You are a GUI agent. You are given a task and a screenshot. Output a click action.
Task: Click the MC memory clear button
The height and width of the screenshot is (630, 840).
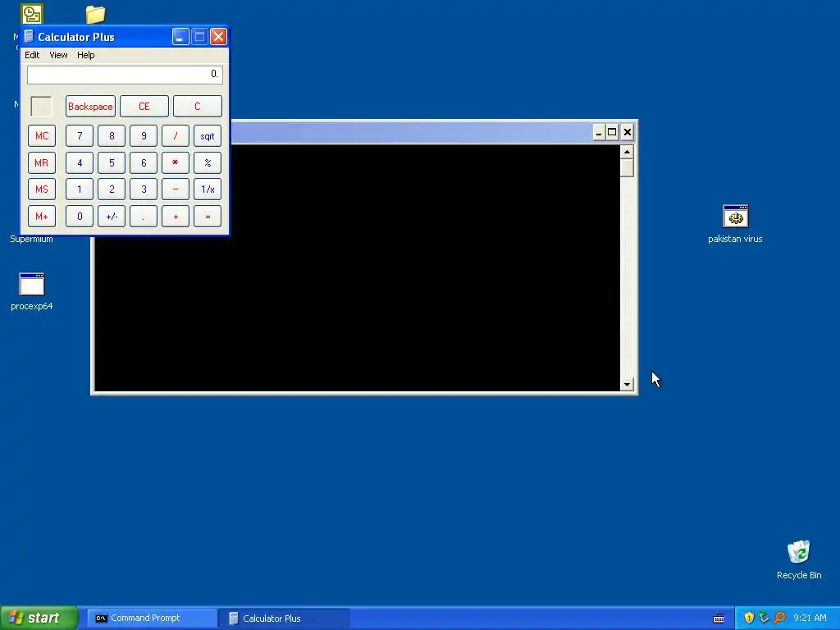tap(42, 135)
